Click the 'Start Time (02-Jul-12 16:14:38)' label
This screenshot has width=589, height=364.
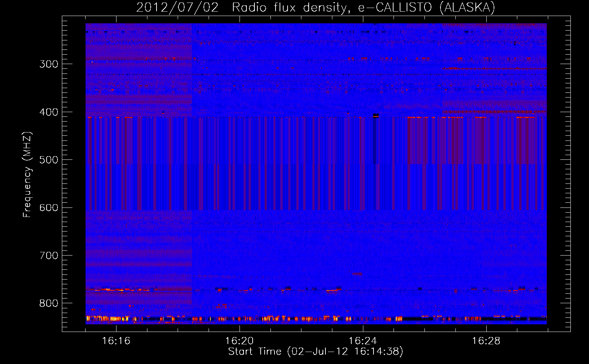click(316, 352)
